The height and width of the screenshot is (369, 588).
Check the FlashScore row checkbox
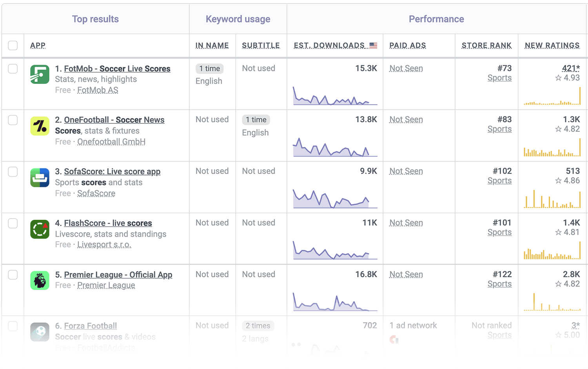13,223
